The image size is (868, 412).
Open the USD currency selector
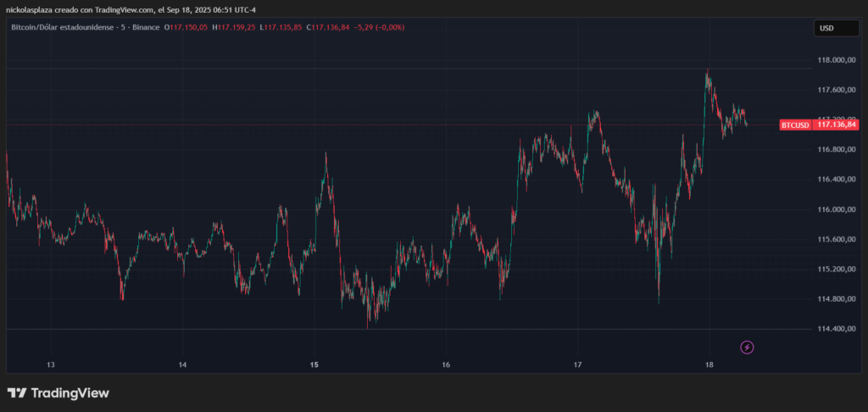coord(833,28)
